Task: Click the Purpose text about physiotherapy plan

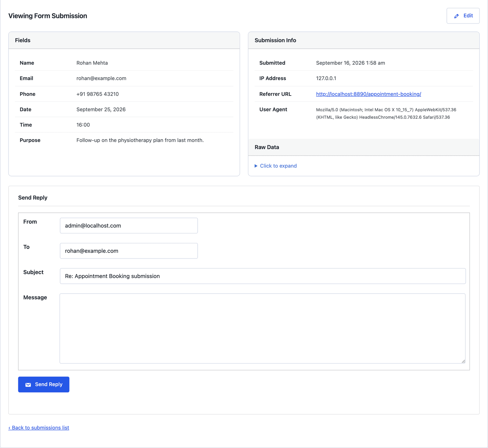Action: (x=140, y=140)
